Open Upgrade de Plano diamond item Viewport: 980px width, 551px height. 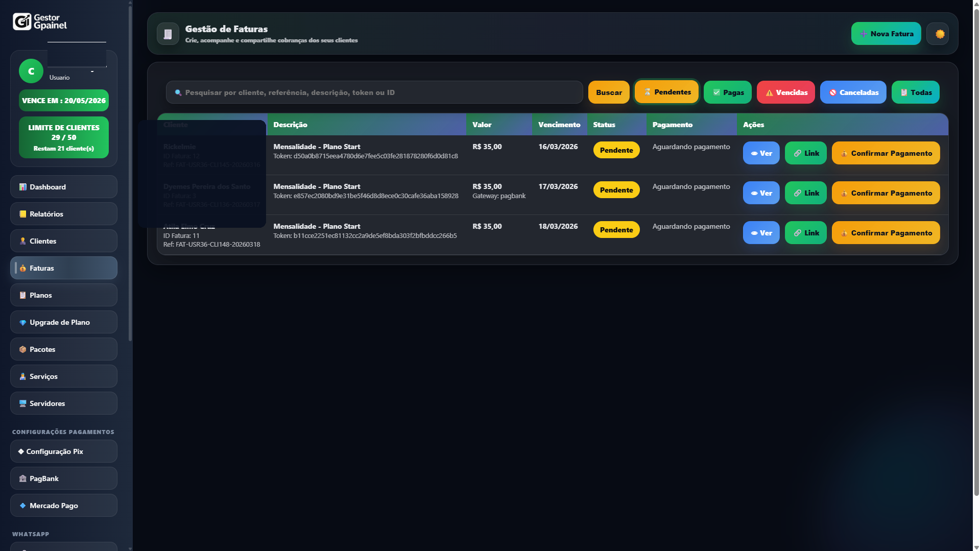pyautogui.click(x=63, y=322)
